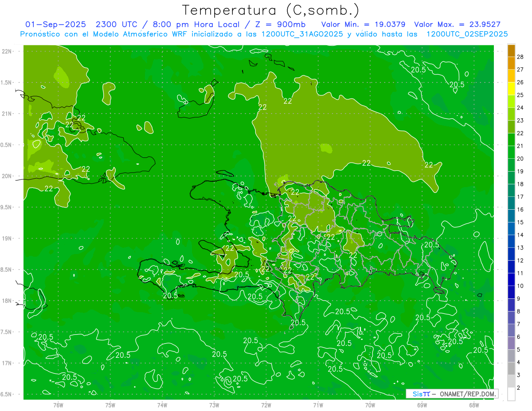The width and height of the screenshot is (532, 411).
Task: Click the '76W' longitude axis label
Action: [x=58, y=405]
